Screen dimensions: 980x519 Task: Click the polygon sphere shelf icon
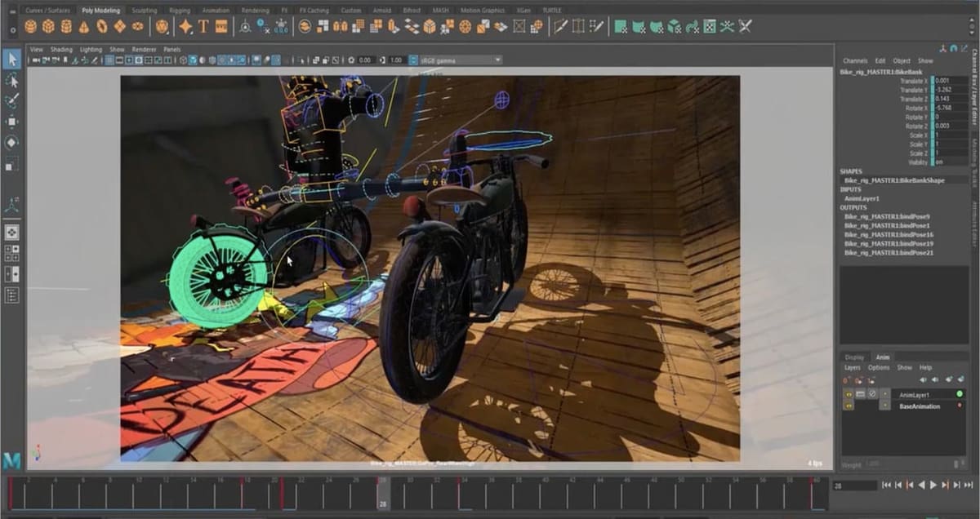[x=30, y=26]
